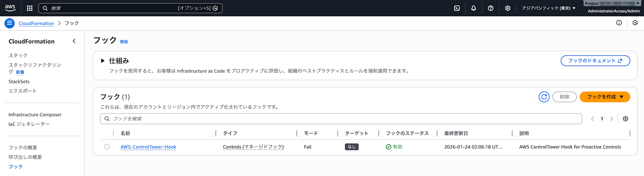Click the Fail mode cell

coord(308,147)
